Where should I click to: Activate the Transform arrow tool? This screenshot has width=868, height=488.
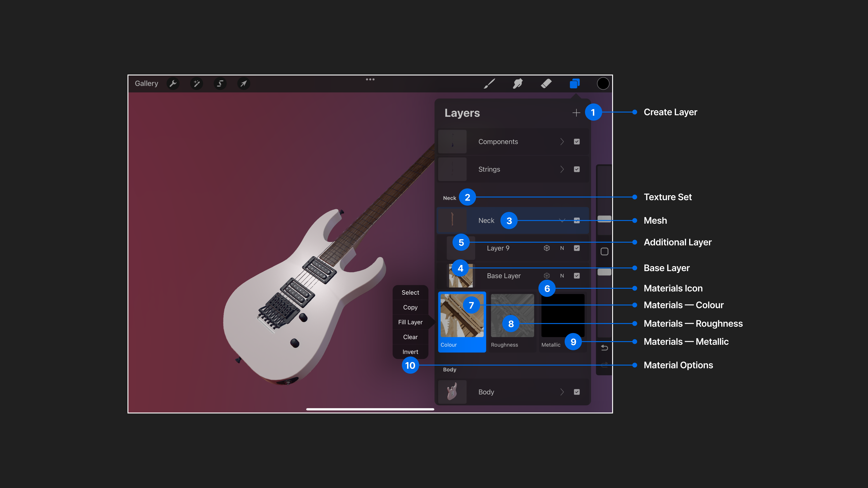coord(243,84)
